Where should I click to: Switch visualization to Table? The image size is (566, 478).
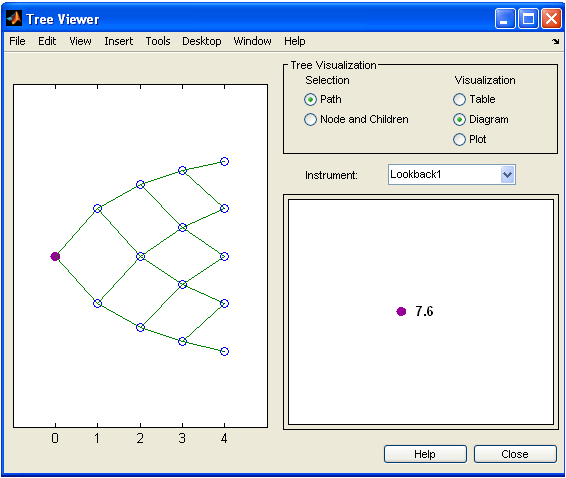tap(459, 99)
